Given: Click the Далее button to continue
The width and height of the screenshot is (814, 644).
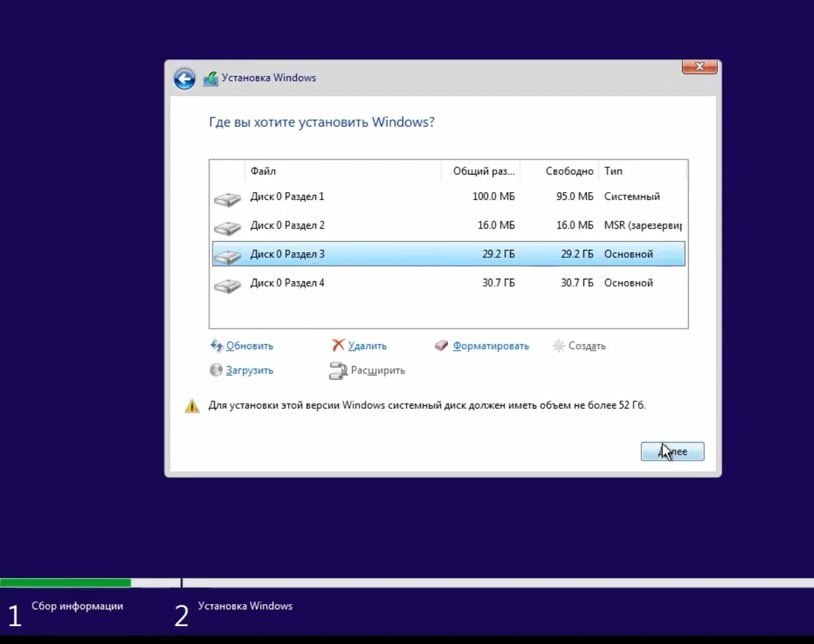Looking at the screenshot, I should (672, 451).
